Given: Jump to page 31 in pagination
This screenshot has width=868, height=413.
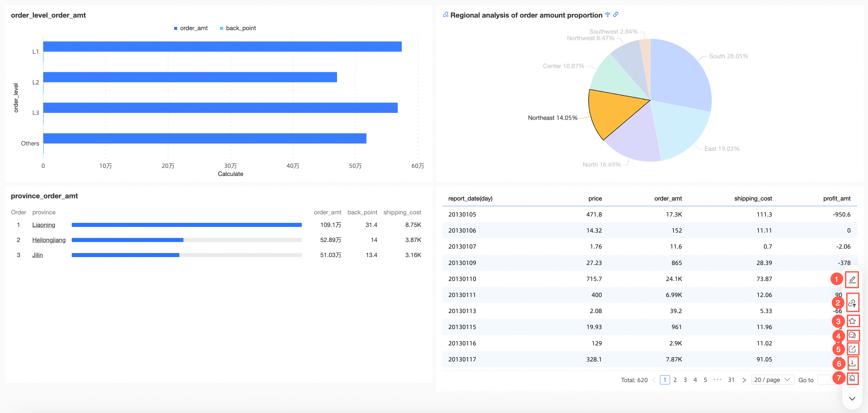Looking at the screenshot, I should [731, 380].
